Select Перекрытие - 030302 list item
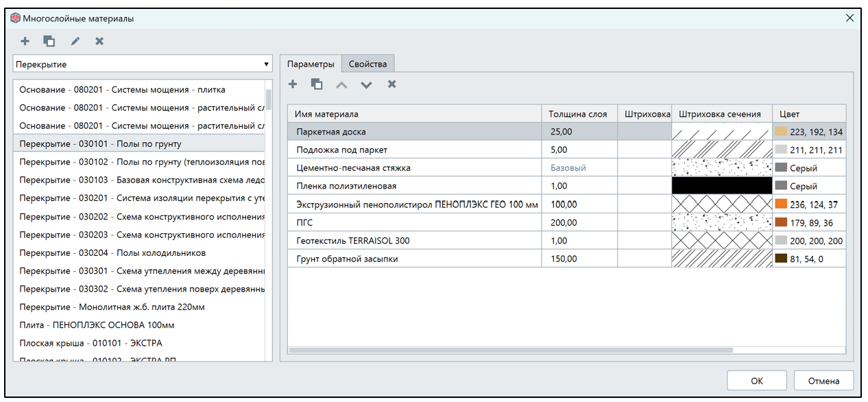Image resolution: width=868 pixels, height=402 pixels. point(139,289)
